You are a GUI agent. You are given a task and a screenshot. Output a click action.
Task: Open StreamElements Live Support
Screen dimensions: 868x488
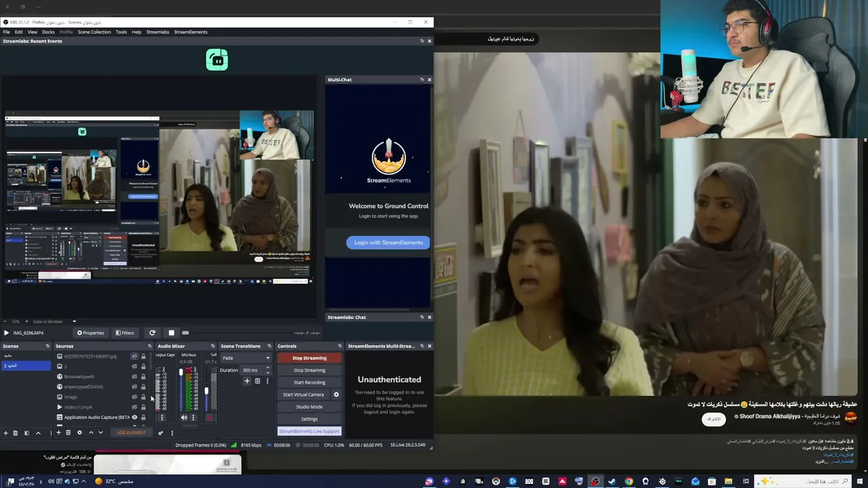309,431
